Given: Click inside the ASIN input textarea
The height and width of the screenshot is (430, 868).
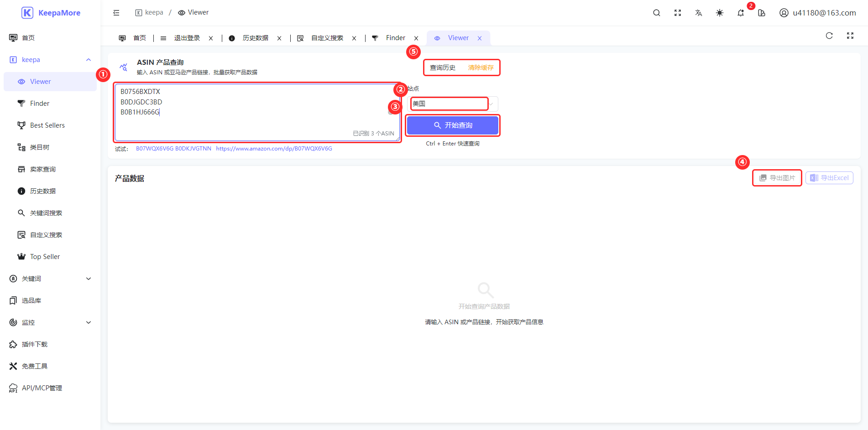Looking at the screenshot, I should 257,112.
